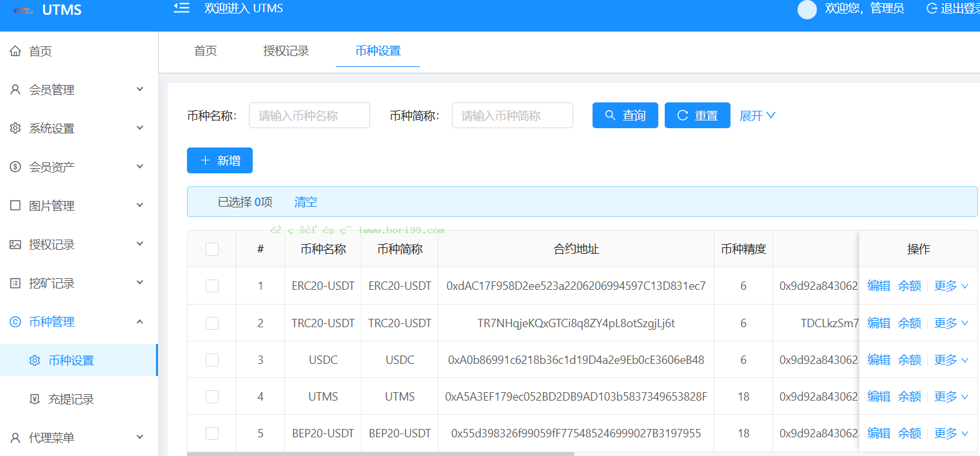
Task: Open 更多 dropdown for USDC row
Action: tap(952, 359)
